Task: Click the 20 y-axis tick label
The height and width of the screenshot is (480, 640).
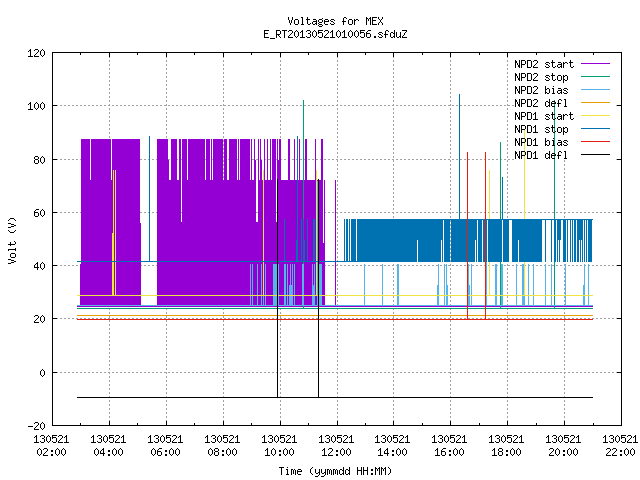Action: (x=39, y=319)
